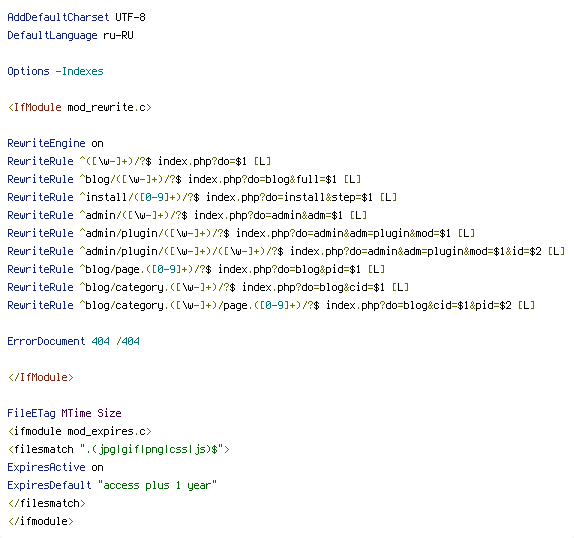Viewport: 574px width, 538px height.
Task: Click the rule containing mod=$1&id=$2
Action: 286,251
